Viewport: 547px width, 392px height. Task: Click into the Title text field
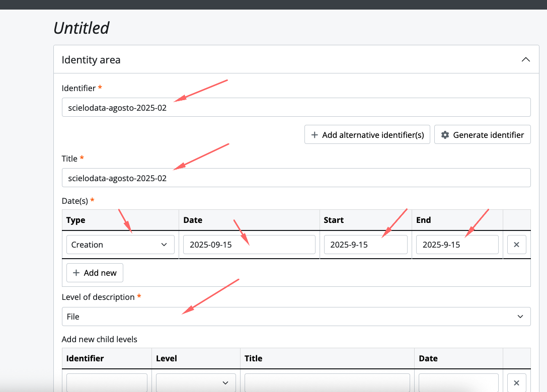click(296, 178)
